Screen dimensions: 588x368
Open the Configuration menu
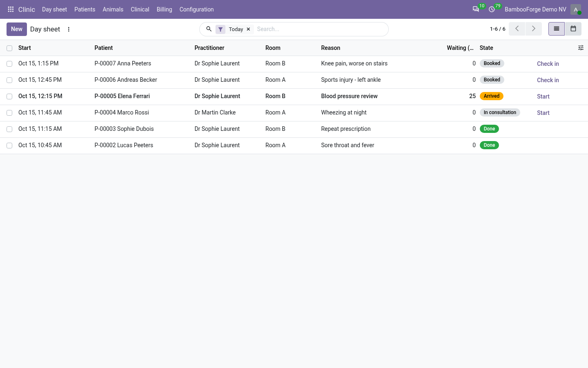[196, 9]
